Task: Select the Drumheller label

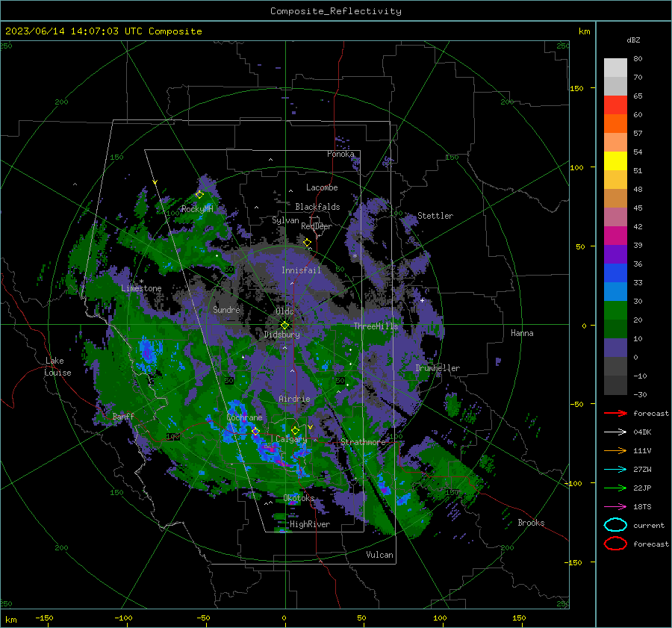Action: pyautogui.click(x=438, y=368)
